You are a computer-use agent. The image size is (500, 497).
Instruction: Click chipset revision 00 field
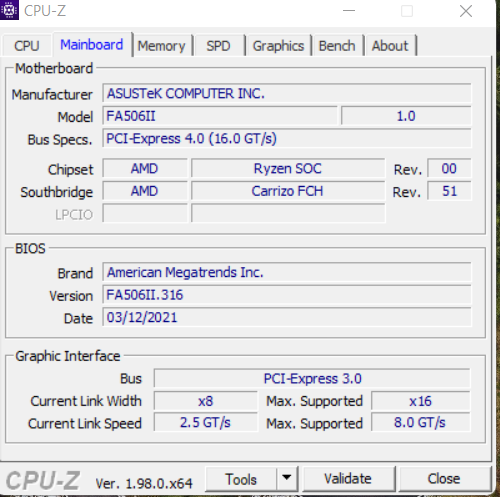pos(449,168)
